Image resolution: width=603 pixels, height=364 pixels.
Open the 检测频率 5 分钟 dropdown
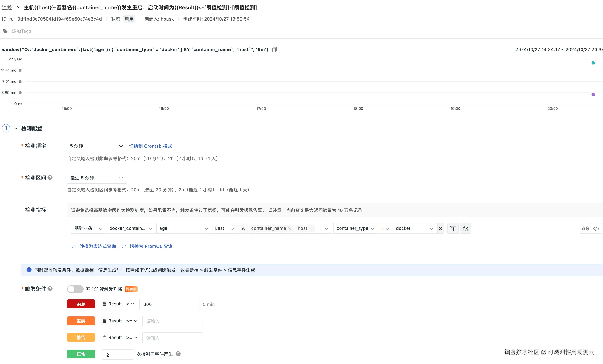[97, 146]
